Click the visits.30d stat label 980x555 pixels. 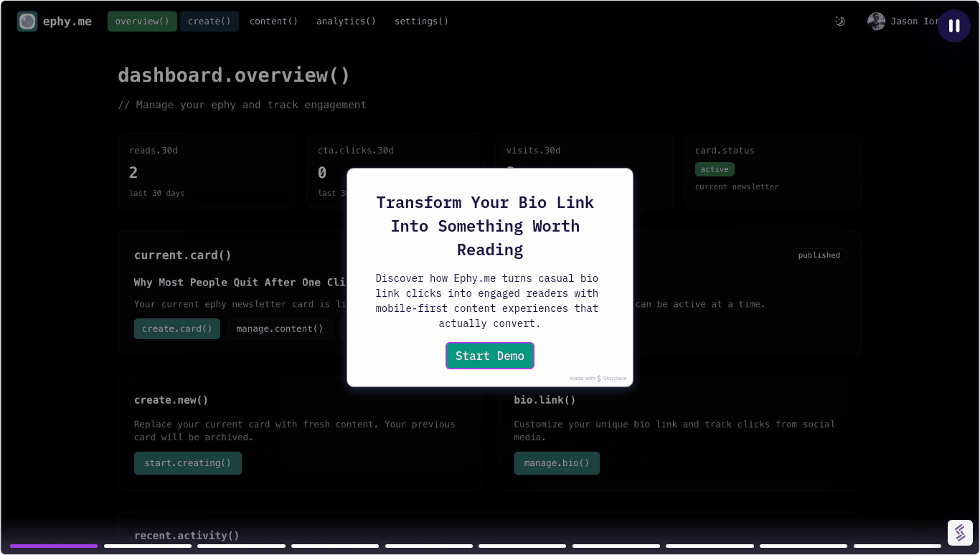click(x=534, y=151)
